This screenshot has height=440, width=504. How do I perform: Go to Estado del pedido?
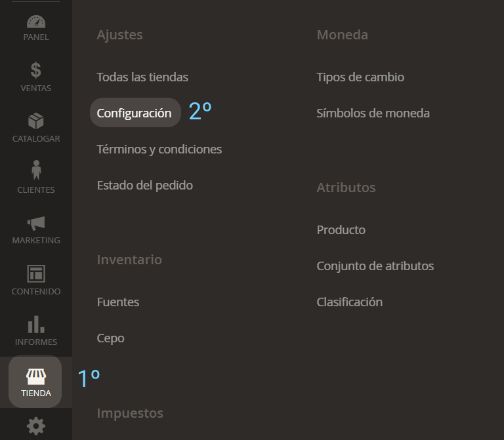tap(145, 186)
